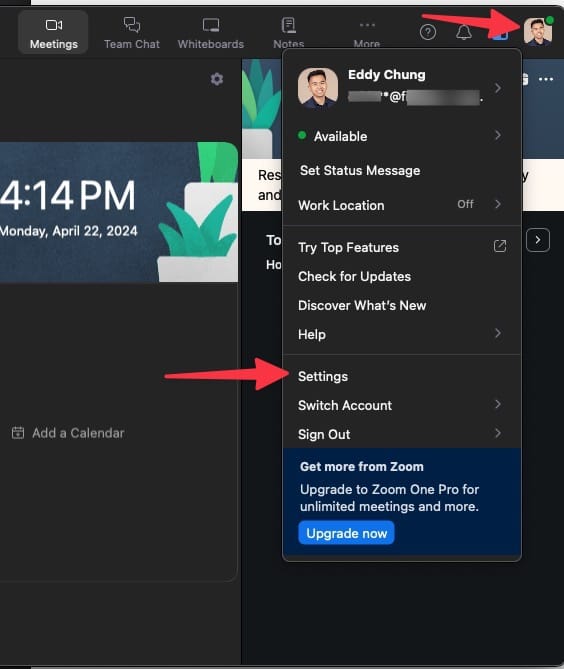
Task: Click the Get more from Zoom heading
Action: pyautogui.click(x=362, y=467)
